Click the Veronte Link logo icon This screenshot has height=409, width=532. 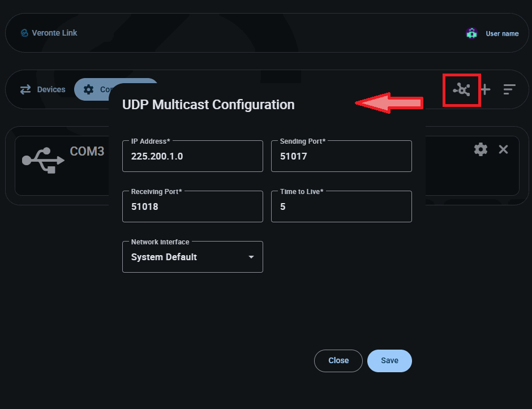click(24, 33)
